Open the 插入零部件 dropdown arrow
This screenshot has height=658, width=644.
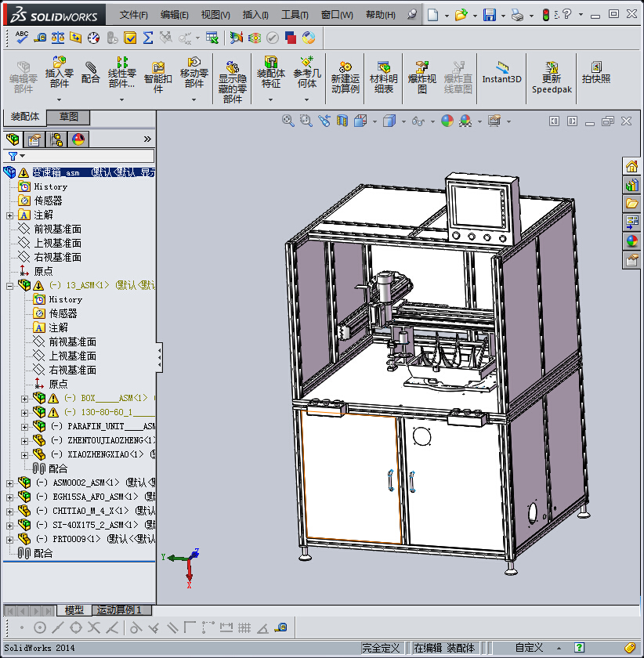[60, 99]
